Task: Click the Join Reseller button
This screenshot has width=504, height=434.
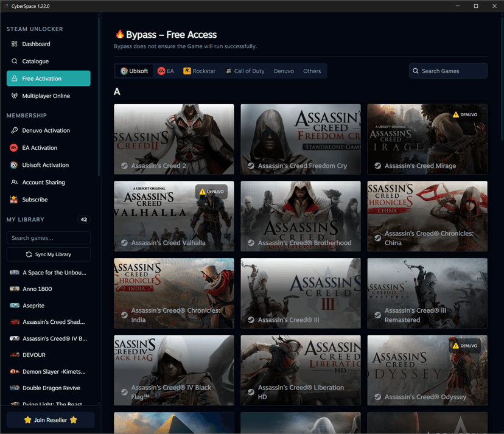Action: pyautogui.click(x=51, y=420)
